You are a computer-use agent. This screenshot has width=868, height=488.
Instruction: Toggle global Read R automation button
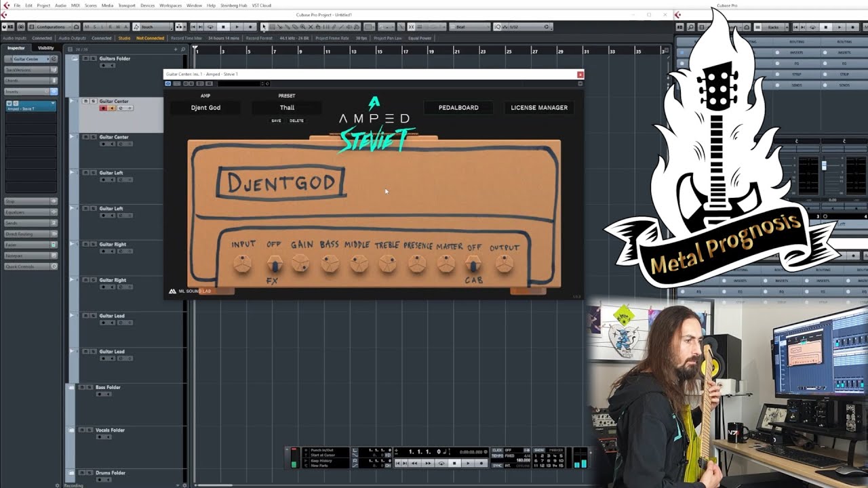[111, 27]
